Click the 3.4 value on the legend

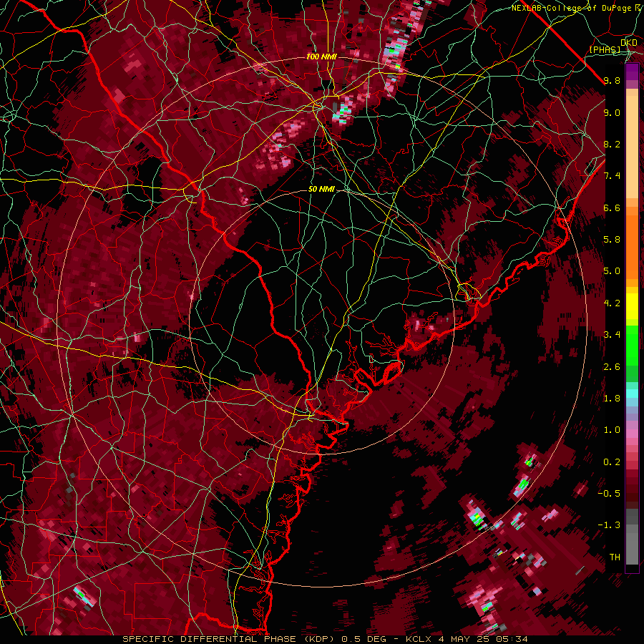[x=612, y=335]
